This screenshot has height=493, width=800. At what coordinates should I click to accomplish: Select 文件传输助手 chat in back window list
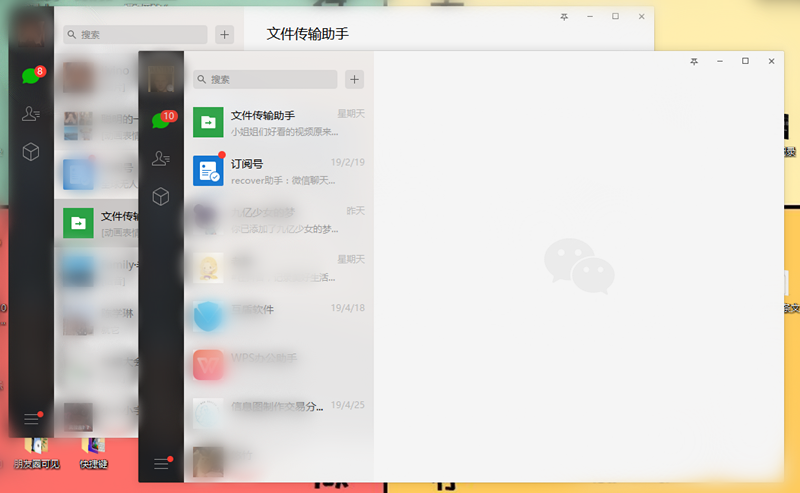tap(100, 223)
